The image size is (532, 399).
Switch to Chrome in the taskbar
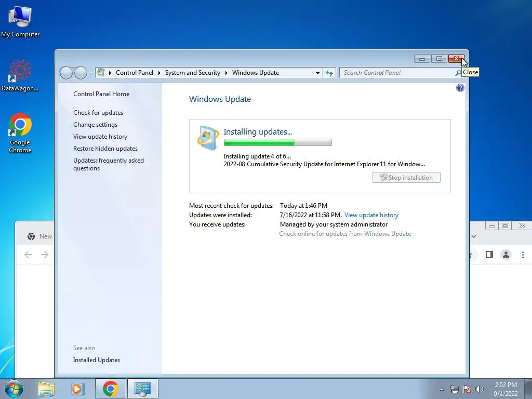coord(110,389)
